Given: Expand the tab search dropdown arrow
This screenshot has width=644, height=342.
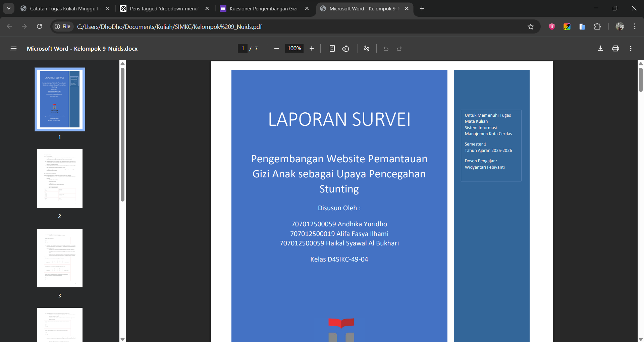Looking at the screenshot, I should tap(9, 8).
